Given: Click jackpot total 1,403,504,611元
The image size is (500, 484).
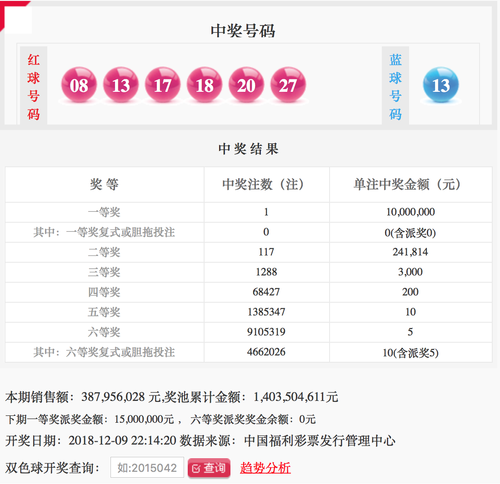Looking at the screenshot, I should [296, 397].
